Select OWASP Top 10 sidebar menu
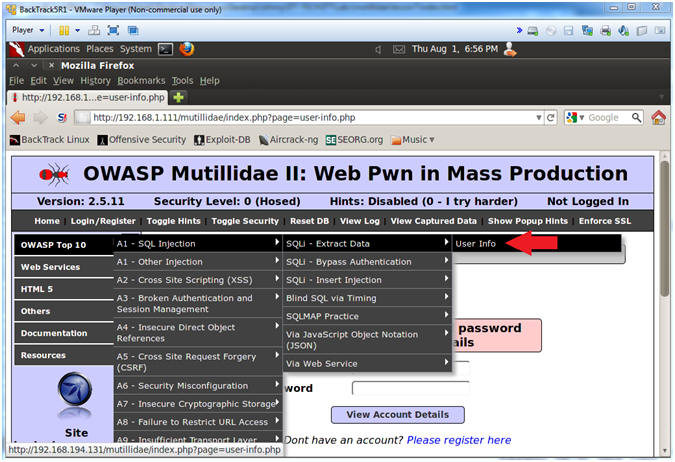Viewport: 675px width, 462px height. 64,245
